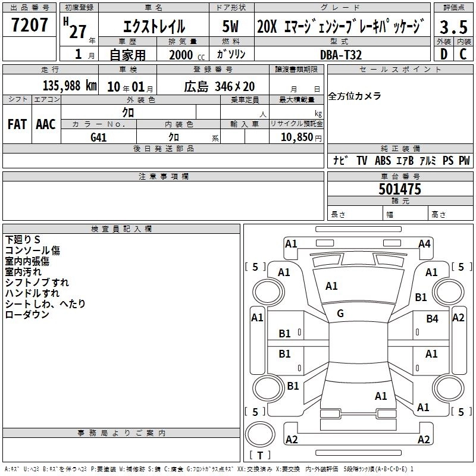
Task: Click the mileage 135,988 km
Action: (70, 86)
